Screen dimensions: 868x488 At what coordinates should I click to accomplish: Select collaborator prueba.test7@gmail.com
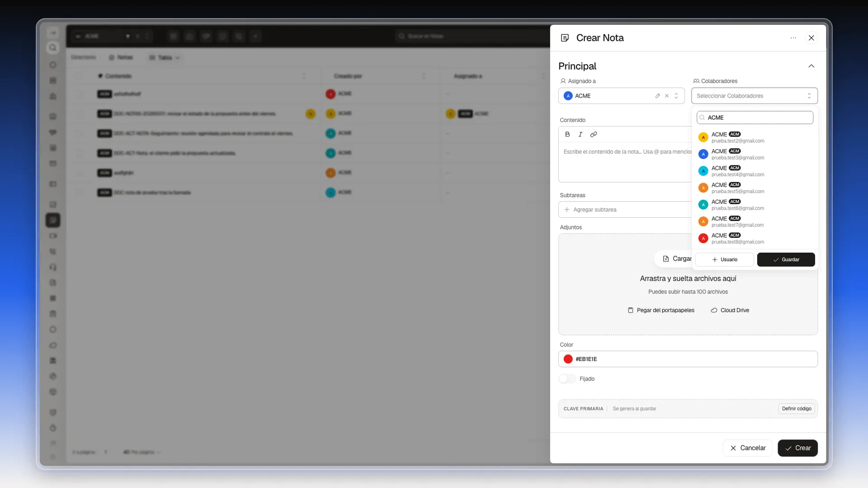tap(755, 221)
